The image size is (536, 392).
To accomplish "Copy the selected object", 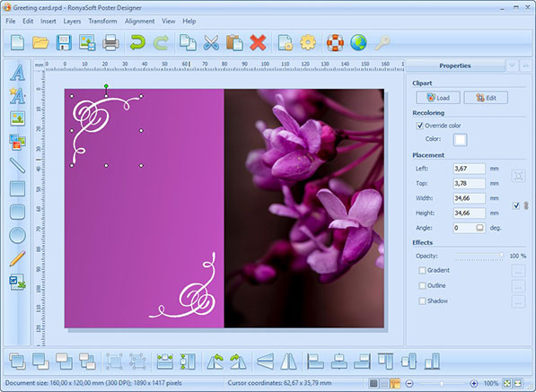I will click(188, 43).
